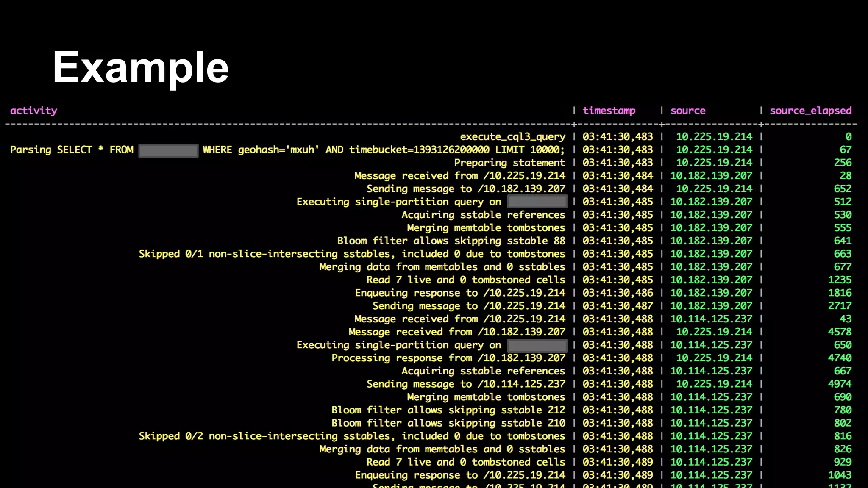
Task: Click the 'timestamp' column header
Action: point(609,111)
